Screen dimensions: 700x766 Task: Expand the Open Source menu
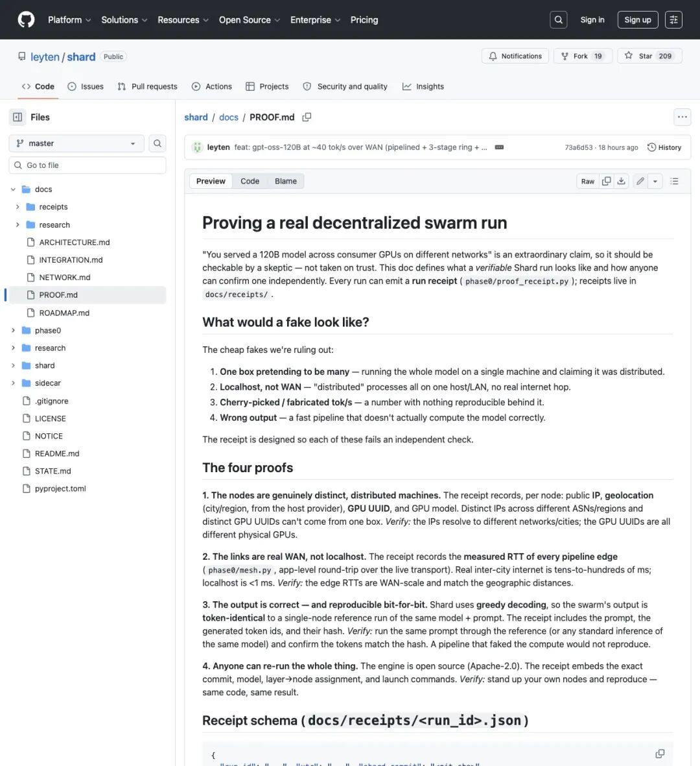click(x=250, y=20)
